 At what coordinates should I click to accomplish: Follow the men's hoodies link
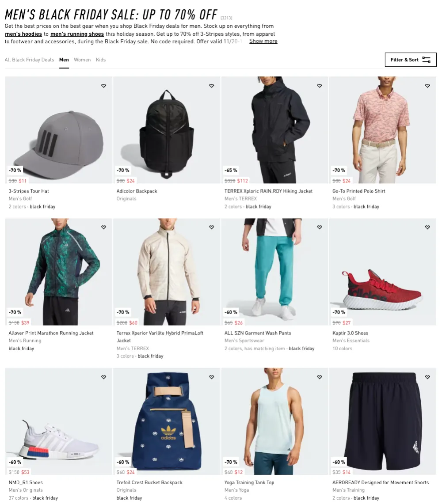[x=23, y=34]
